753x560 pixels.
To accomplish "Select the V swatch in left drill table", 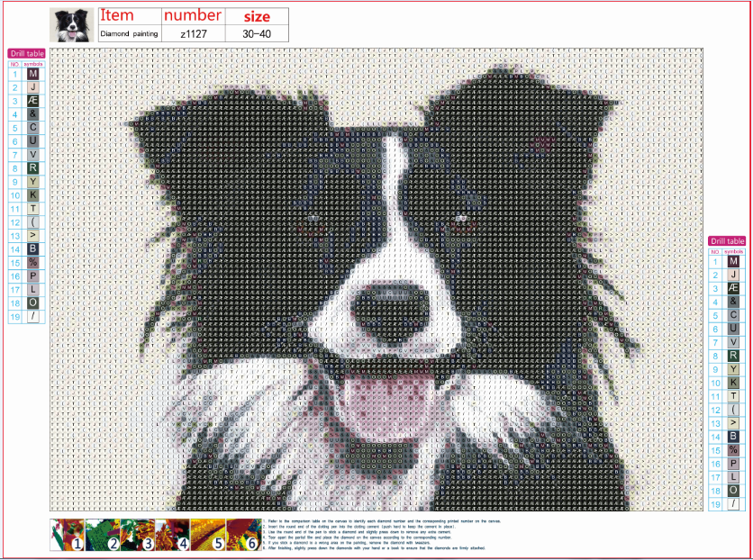I will pos(32,155).
